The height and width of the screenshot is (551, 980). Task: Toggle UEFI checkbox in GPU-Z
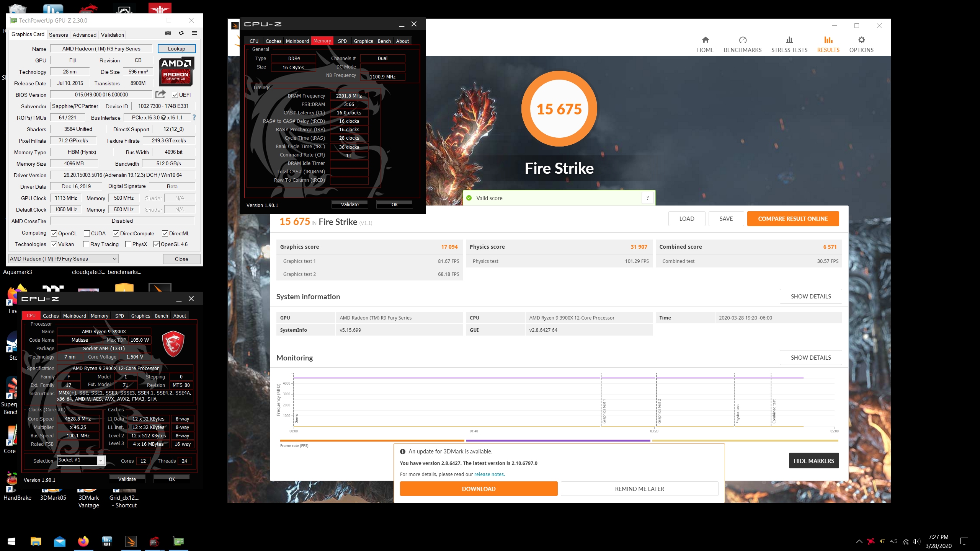click(175, 95)
